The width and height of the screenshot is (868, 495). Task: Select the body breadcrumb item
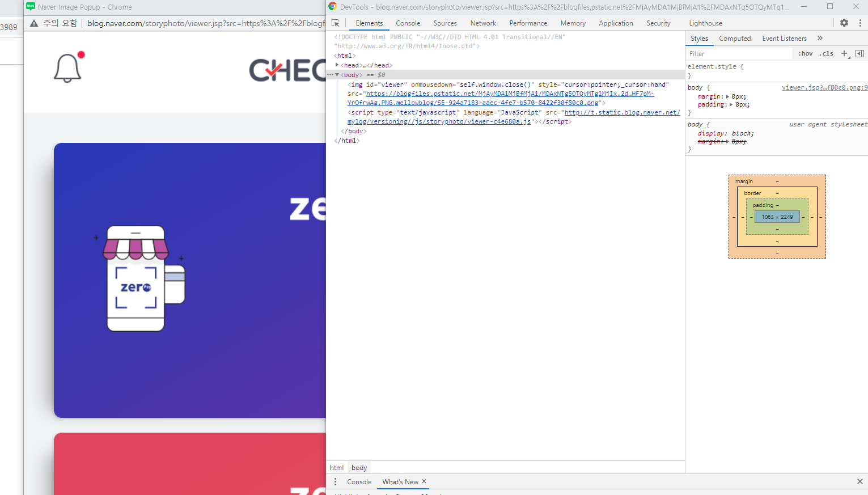point(359,468)
